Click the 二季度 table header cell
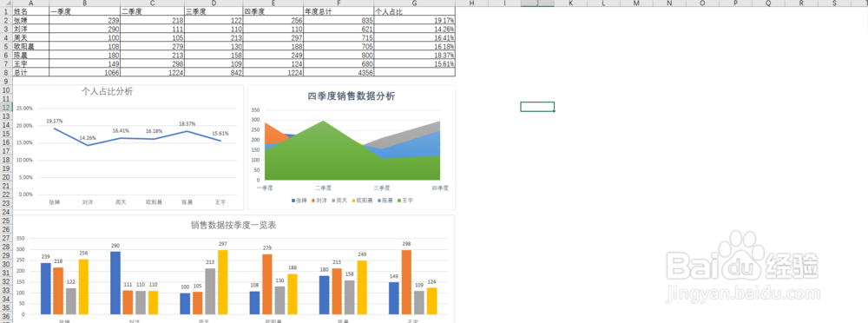This screenshot has width=868, height=323. (x=152, y=10)
